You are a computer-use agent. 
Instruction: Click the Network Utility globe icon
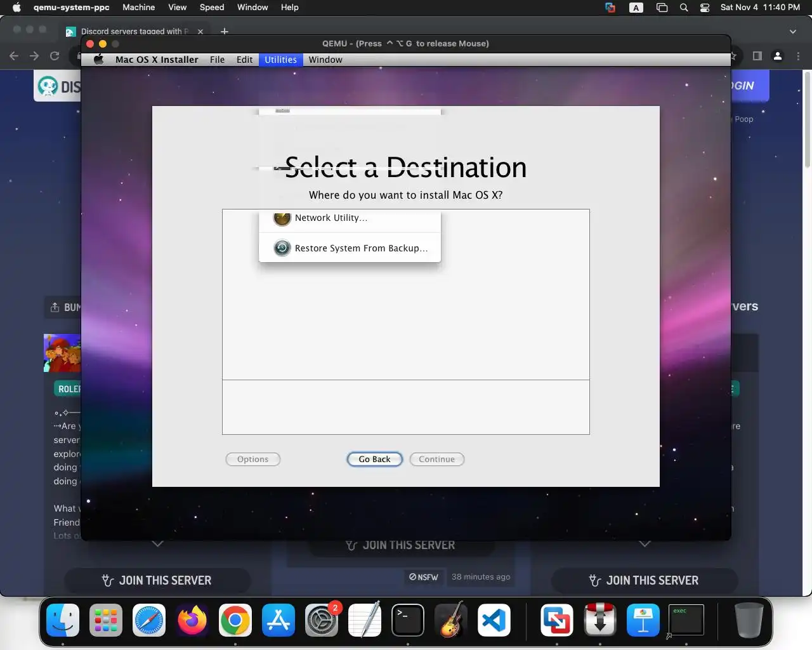click(282, 218)
